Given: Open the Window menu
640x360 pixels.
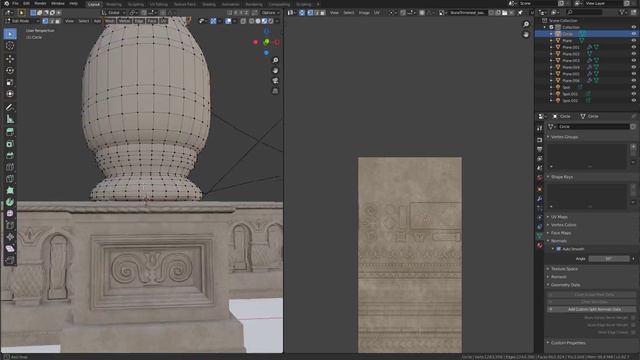Looking at the screenshot, I should click(x=58, y=3).
